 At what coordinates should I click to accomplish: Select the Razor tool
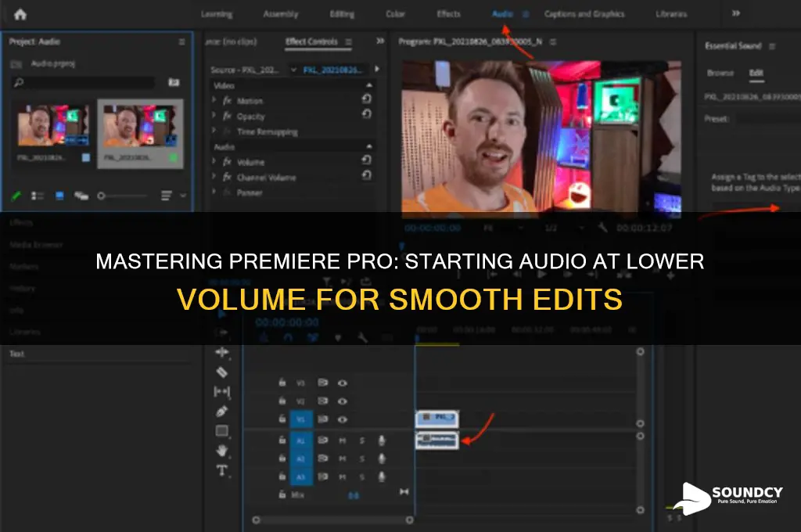221,372
